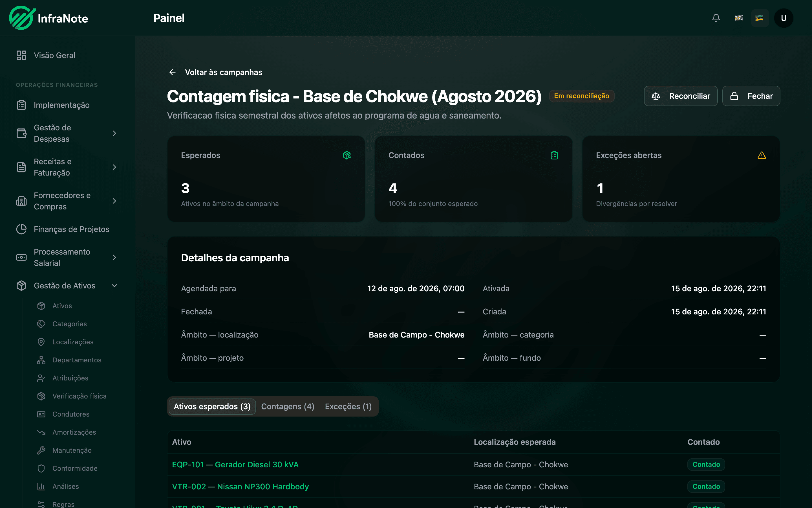Click the back arrow icon beside Voltar

[x=173, y=72]
